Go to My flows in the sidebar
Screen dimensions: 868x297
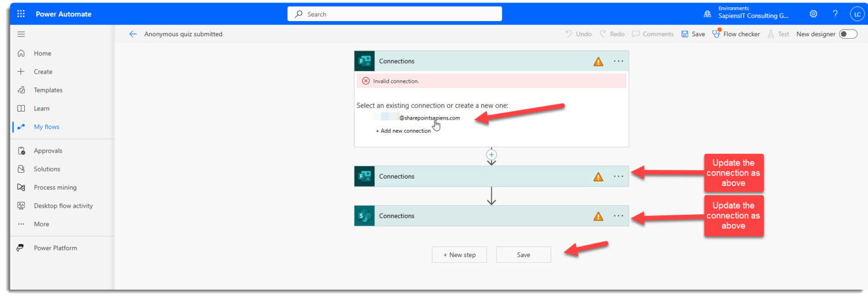pos(46,127)
